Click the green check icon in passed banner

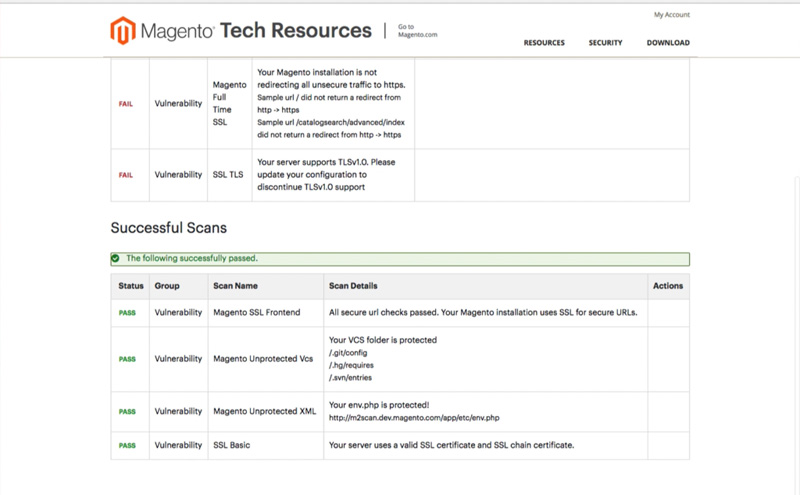click(x=116, y=258)
